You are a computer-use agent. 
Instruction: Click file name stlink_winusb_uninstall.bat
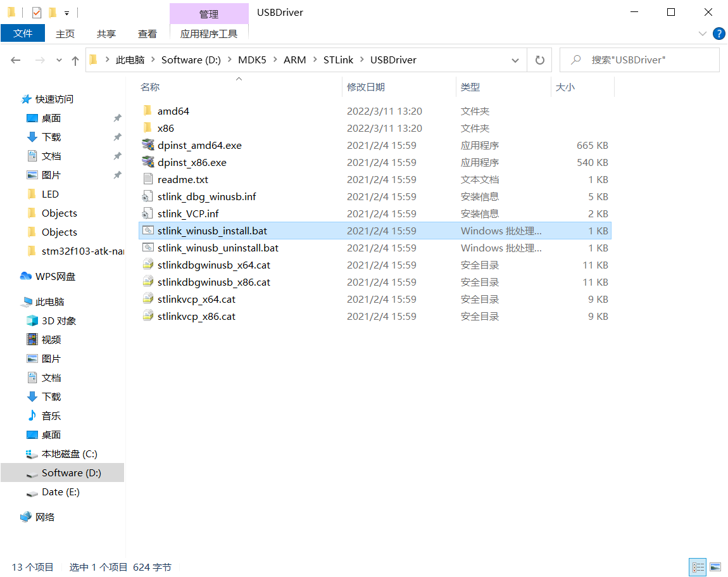click(218, 248)
